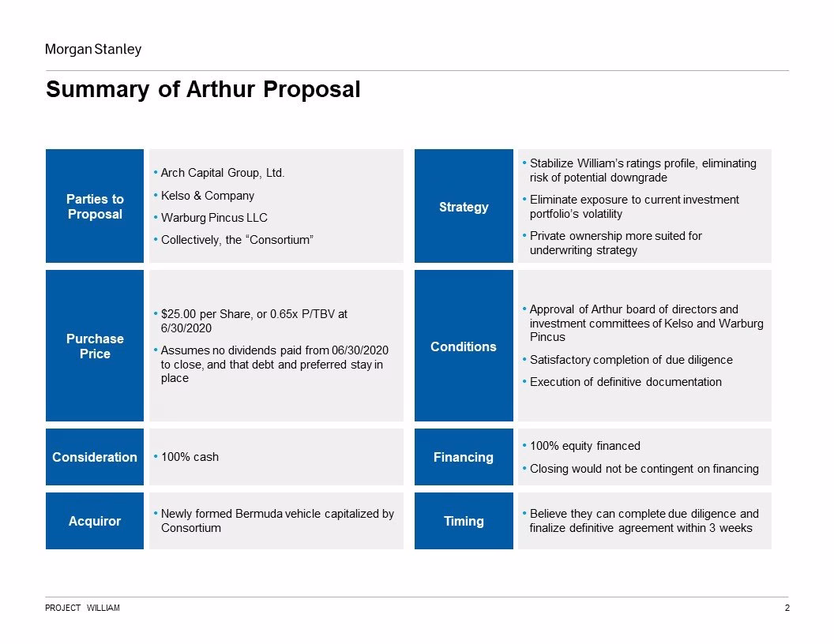Click 'Eliminate exposure to current investment' bullet
Viewport: 834px width, 644px height.
[x=634, y=207]
